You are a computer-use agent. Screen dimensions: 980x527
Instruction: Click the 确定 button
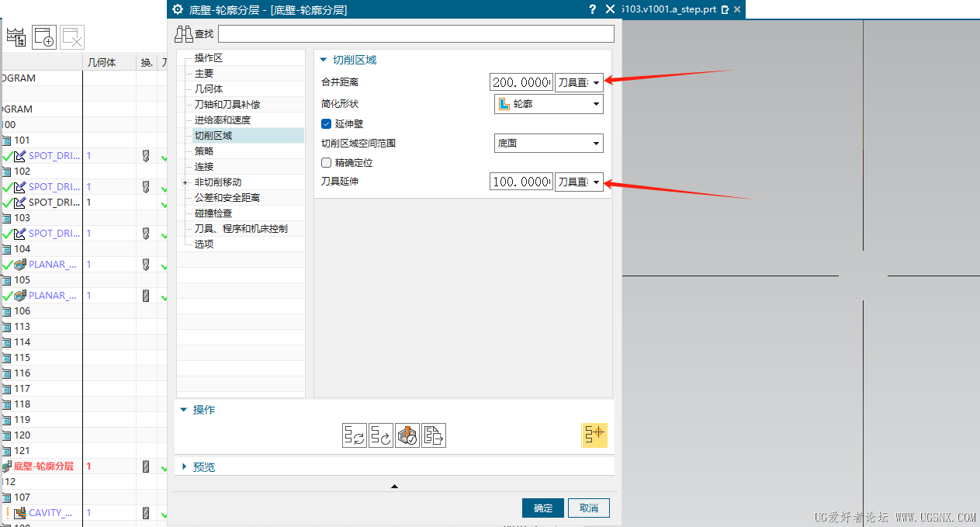[543, 508]
